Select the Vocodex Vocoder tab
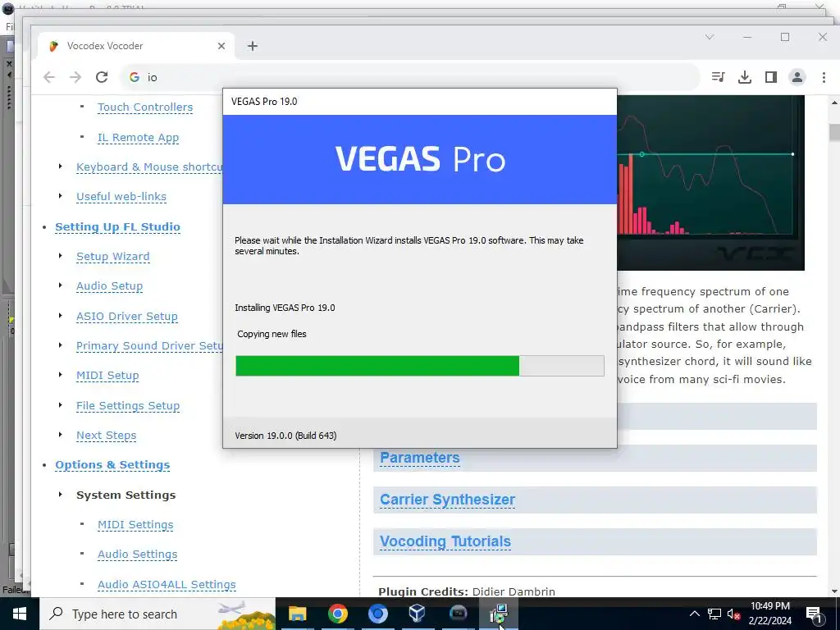This screenshot has width=840, height=630. [136, 46]
